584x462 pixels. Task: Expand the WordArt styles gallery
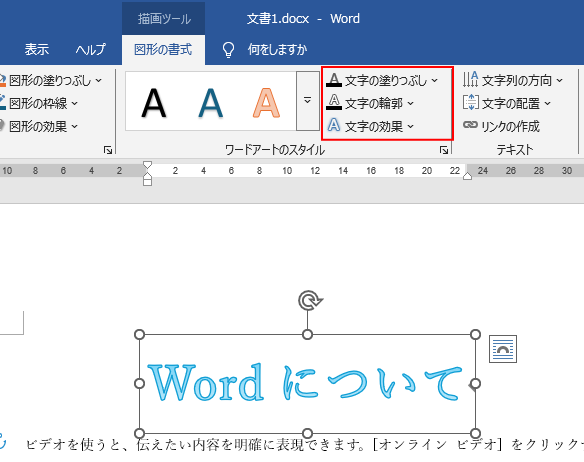(307, 101)
